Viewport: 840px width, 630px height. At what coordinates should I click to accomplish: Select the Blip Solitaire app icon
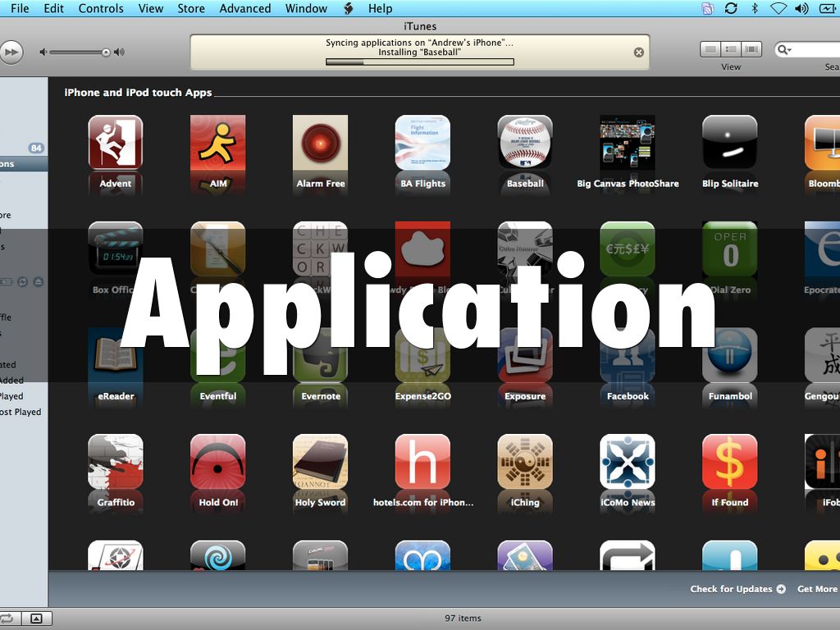729,143
